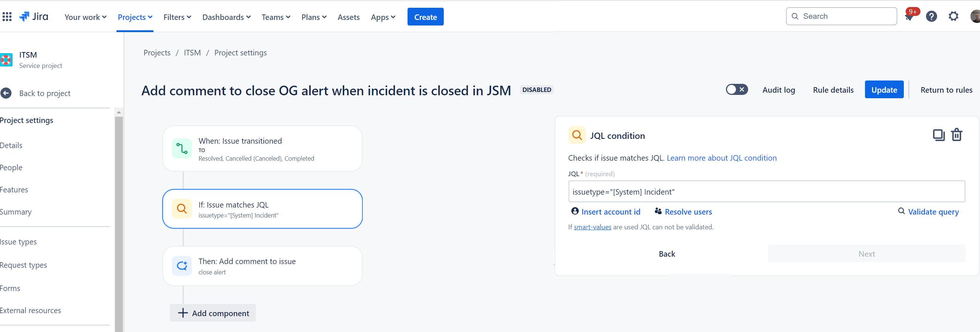The image size is (980, 332).
Task: Open the Filters dropdown
Action: point(177,17)
